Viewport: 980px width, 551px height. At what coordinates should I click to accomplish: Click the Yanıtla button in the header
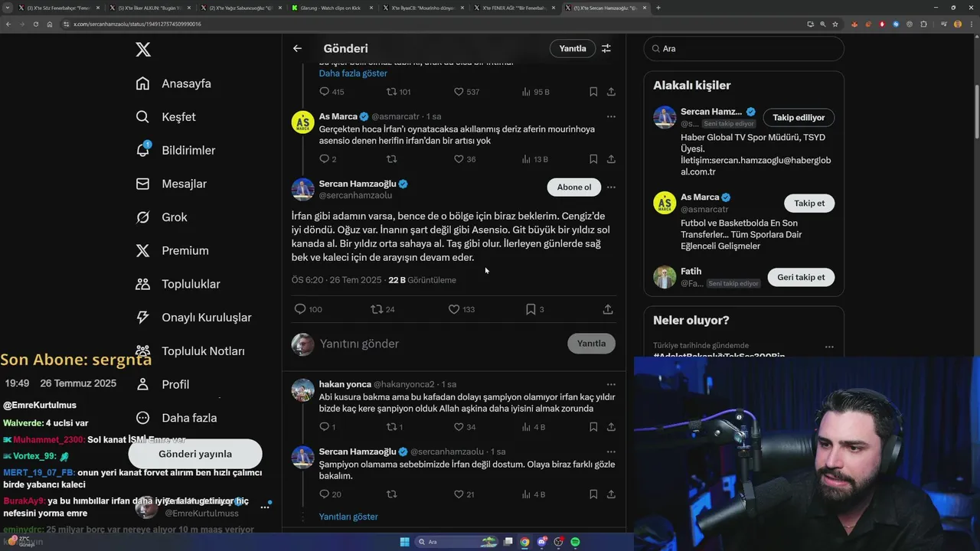(573, 48)
